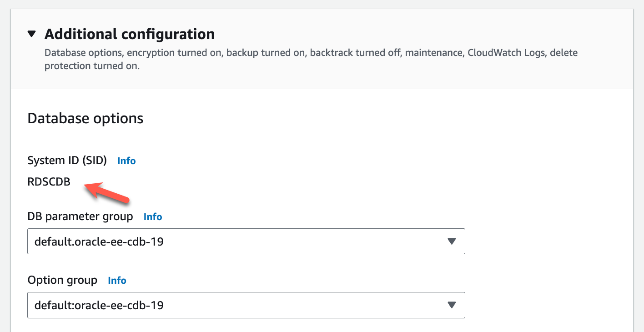Click the default.oracle-ee-cdb-19 parameter group value
644x332 pixels.
click(99, 241)
